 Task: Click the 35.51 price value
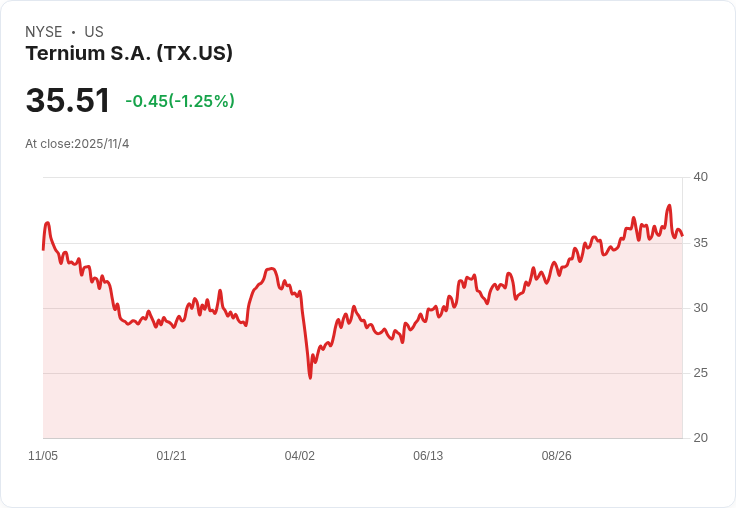pyautogui.click(x=68, y=100)
